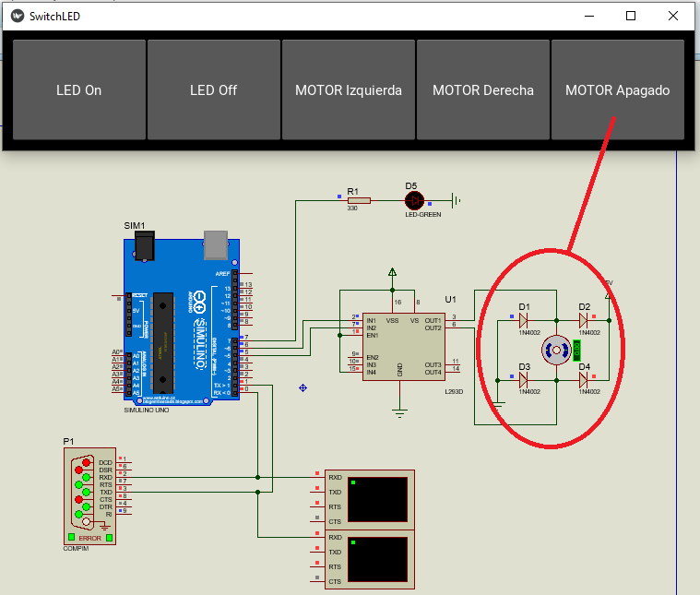The image size is (700, 595).
Task: Select MOTOR Izquierda button
Action: pyautogui.click(x=349, y=89)
